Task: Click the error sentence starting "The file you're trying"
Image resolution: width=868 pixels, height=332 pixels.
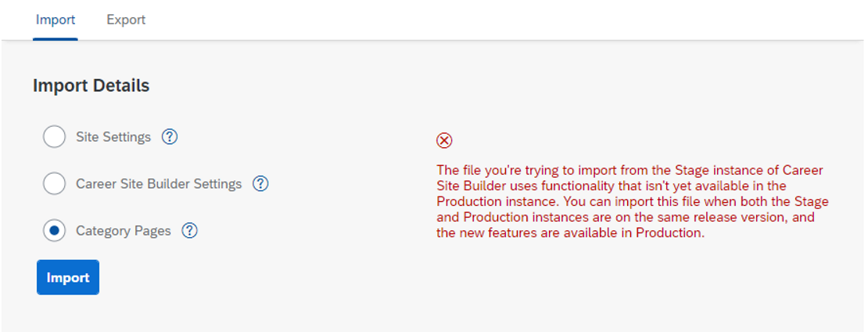Action: pos(629,185)
